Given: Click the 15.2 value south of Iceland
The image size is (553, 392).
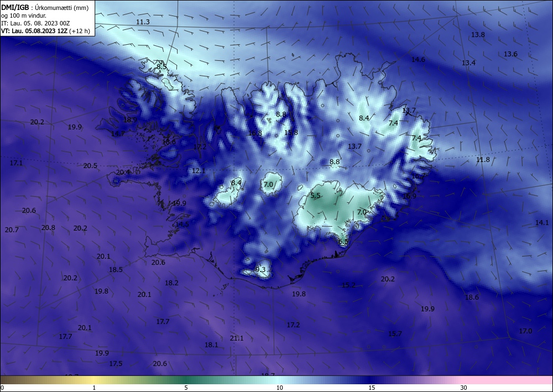Looking at the screenshot, I should 348,285.
